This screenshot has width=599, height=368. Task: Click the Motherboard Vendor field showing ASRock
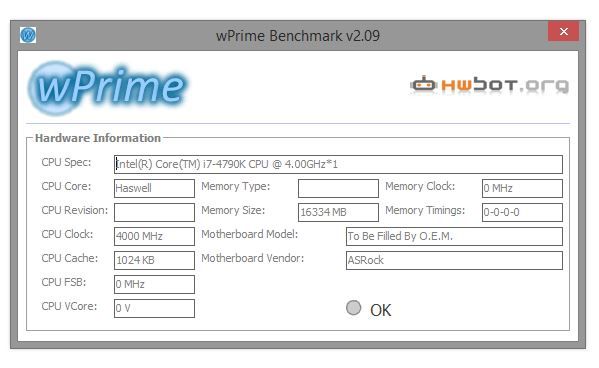coord(454,260)
